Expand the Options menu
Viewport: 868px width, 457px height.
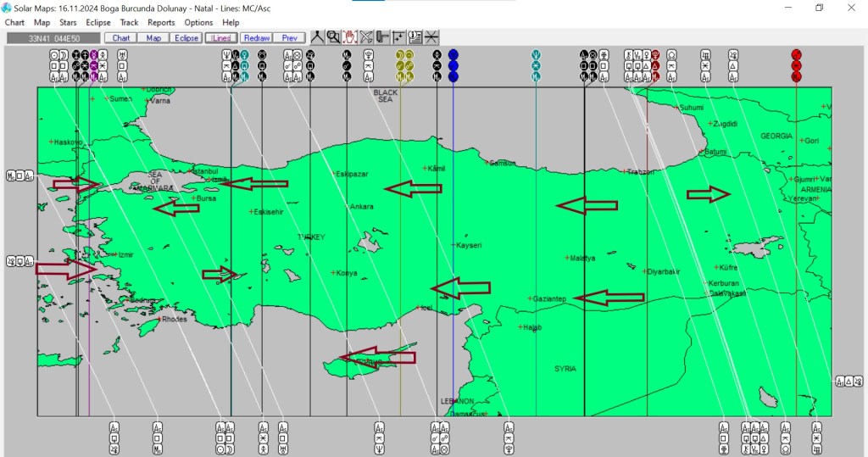click(198, 22)
